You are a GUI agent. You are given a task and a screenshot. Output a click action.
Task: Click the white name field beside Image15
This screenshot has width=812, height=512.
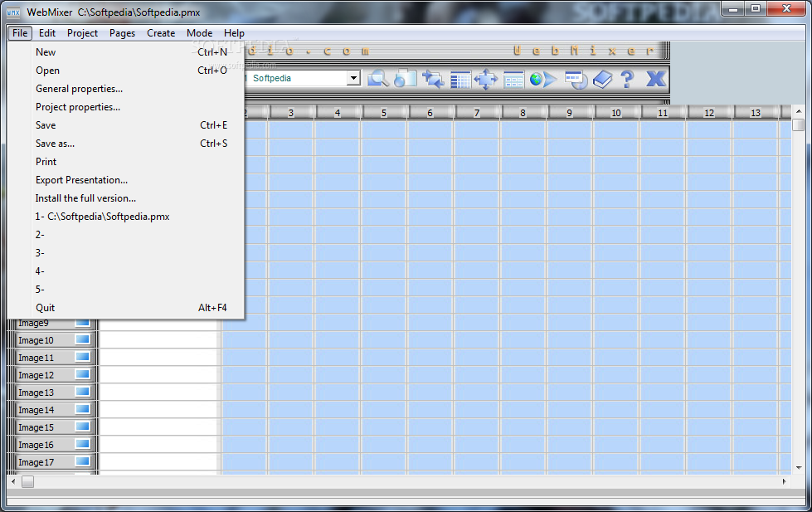(x=158, y=427)
